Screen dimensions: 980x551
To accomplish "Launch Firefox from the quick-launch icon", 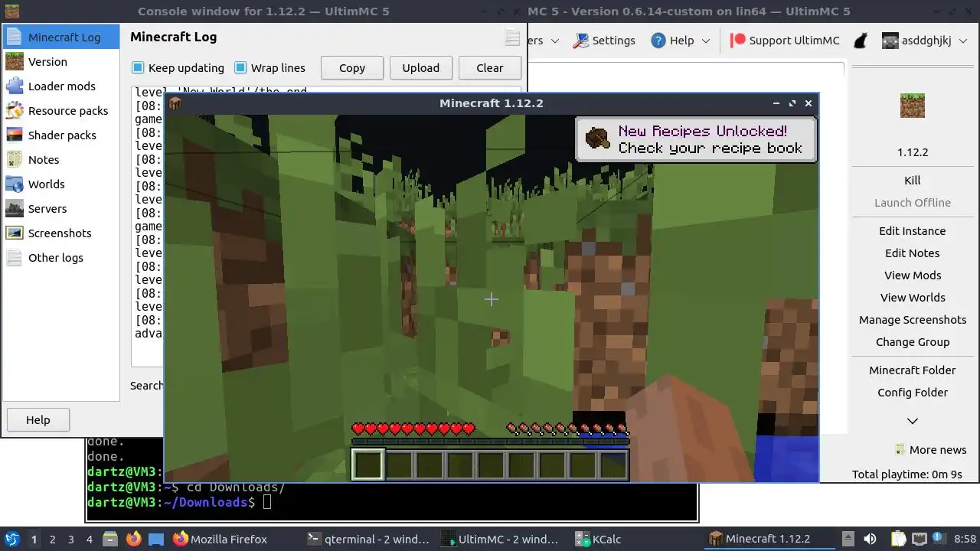I will click(133, 540).
